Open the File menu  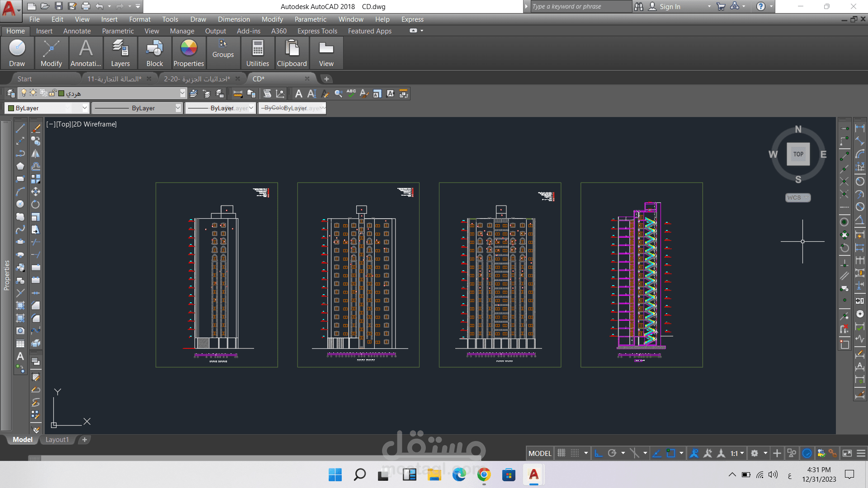point(34,19)
